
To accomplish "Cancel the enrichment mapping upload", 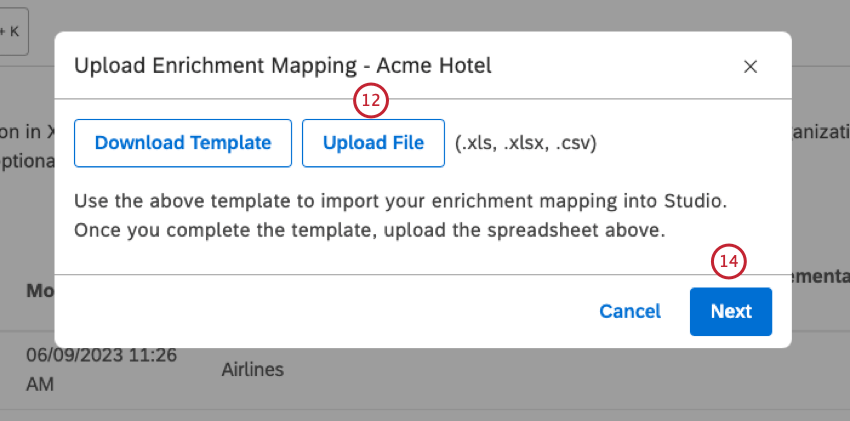I will point(630,311).
